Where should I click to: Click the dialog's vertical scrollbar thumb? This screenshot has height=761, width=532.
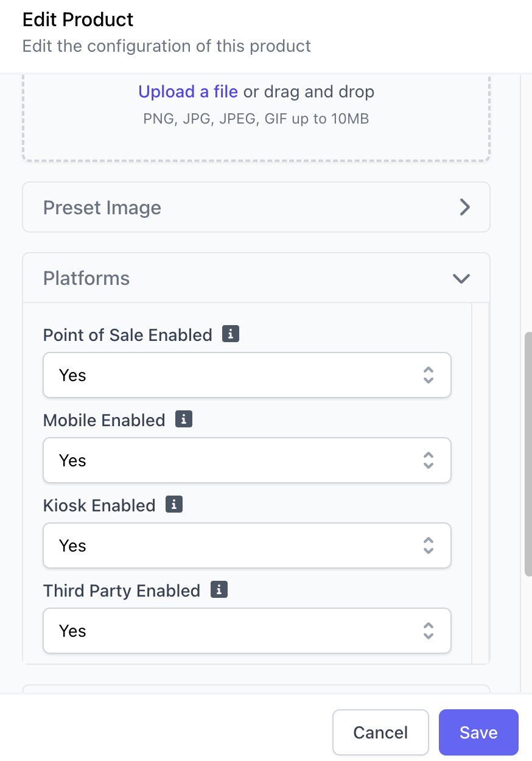pyautogui.click(x=528, y=454)
